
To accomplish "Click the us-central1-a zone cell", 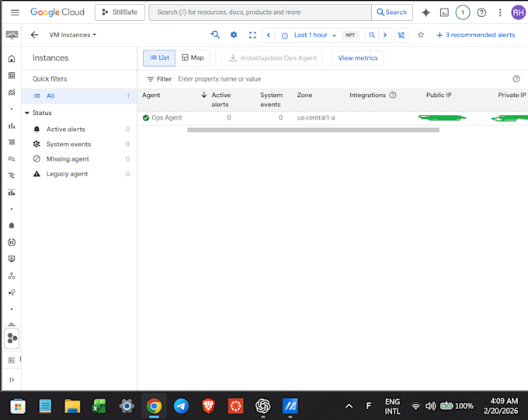I will click(x=316, y=117).
